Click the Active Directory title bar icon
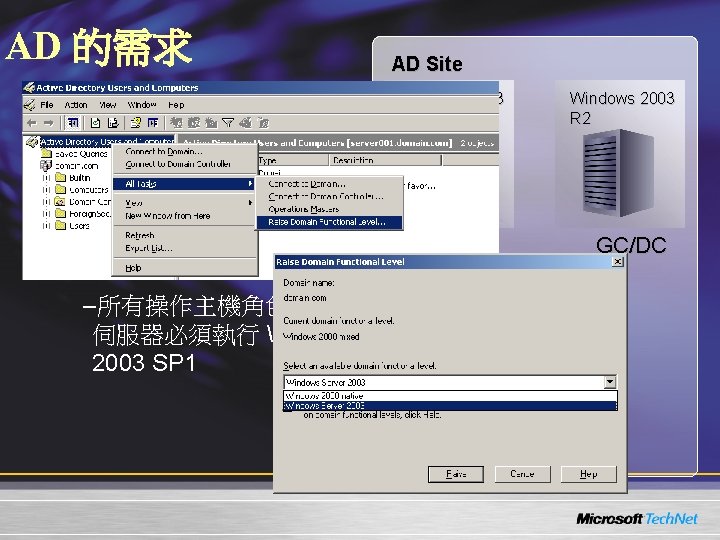 tap(29, 87)
